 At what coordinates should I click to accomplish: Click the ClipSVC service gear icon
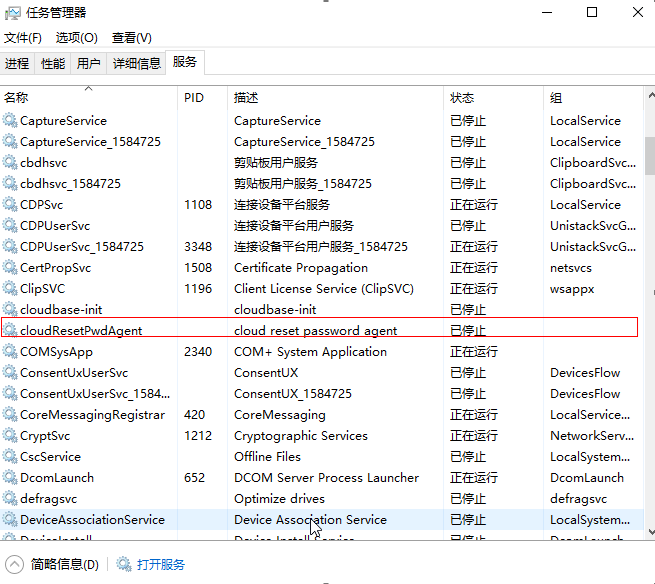[x=10, y=289]
